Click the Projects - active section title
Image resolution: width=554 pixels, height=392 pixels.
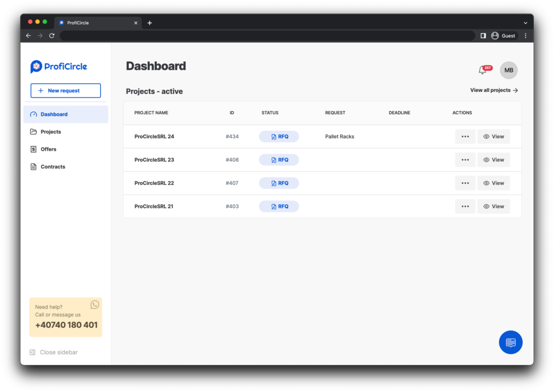[154, 91]
